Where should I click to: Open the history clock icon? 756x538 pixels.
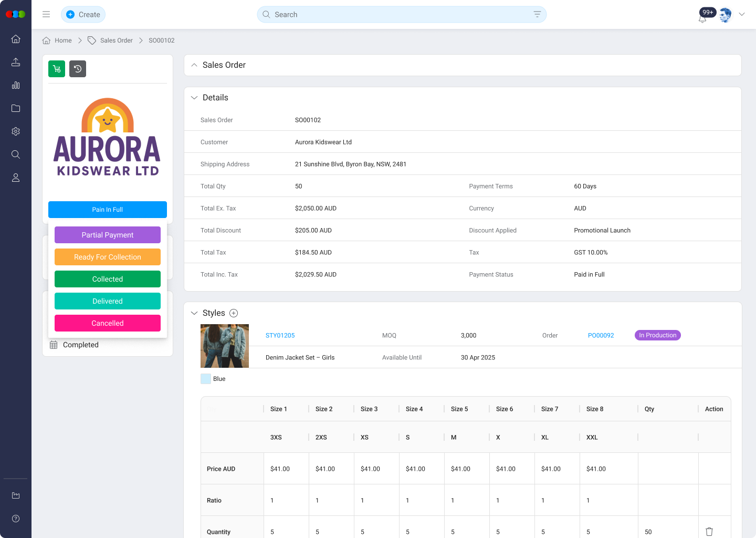(78, 69)
